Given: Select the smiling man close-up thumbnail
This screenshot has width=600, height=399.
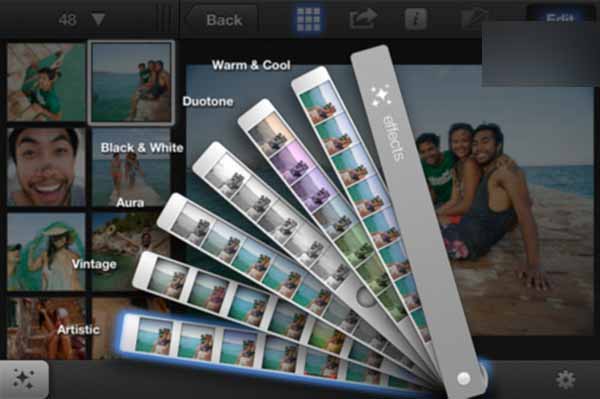Looking at the screenshot, I should [46, 167].
